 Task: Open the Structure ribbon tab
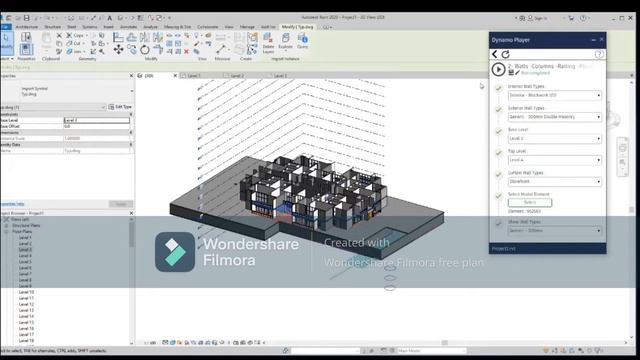click(x=52, y=27)
